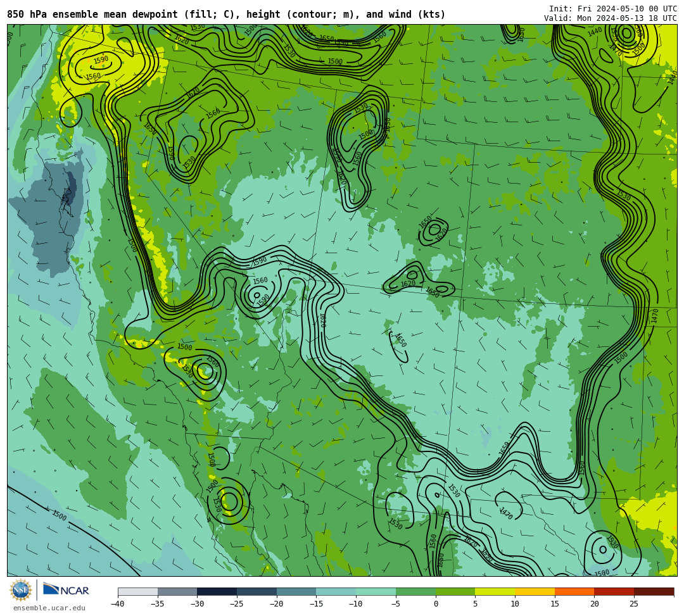
Task: Click the 'Valid: Mon 2024-05-13 18 UTC' text
Action: (x=611, y=18)
